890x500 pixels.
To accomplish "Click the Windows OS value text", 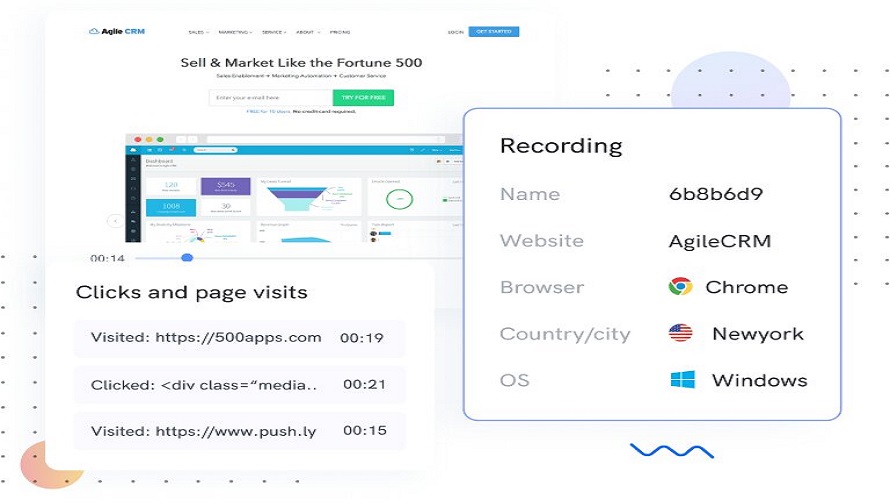I will coord(760,380).
